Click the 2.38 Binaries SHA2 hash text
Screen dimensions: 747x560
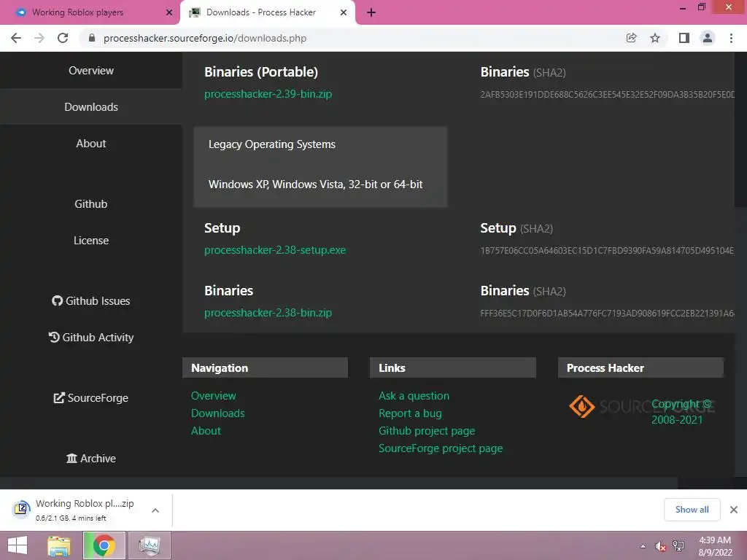point(608,314)
